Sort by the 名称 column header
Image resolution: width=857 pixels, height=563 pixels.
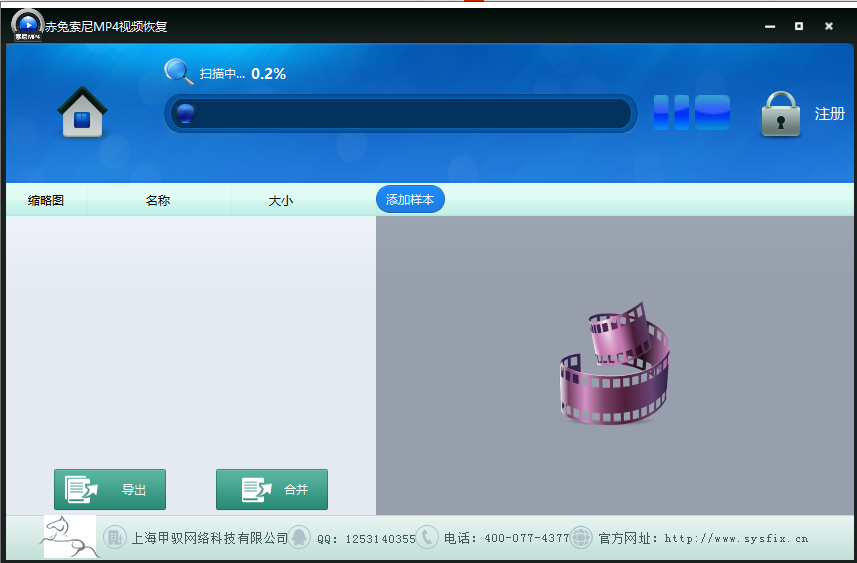pos(158,201)
